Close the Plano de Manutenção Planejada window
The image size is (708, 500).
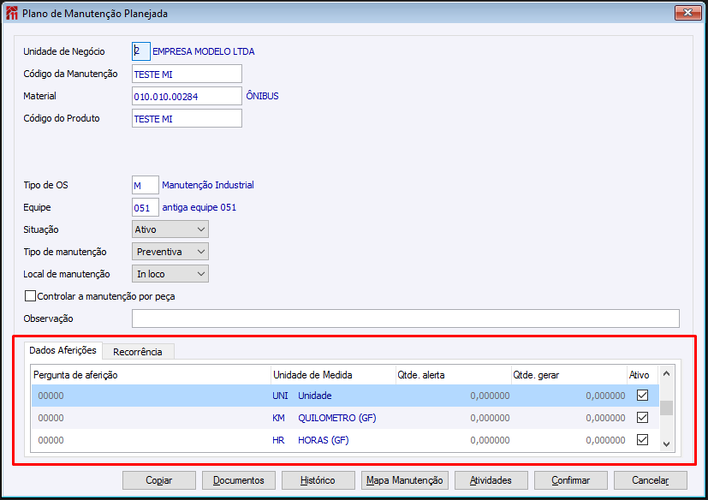pyautogui.click(x=688, y=13)
